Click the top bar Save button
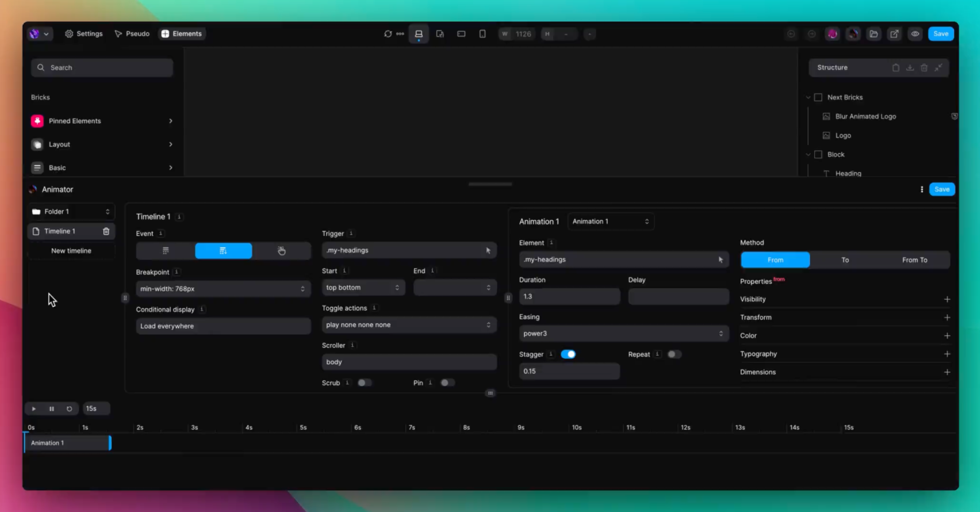This screenshot has width=980, height=512. [x=941, y=34]
